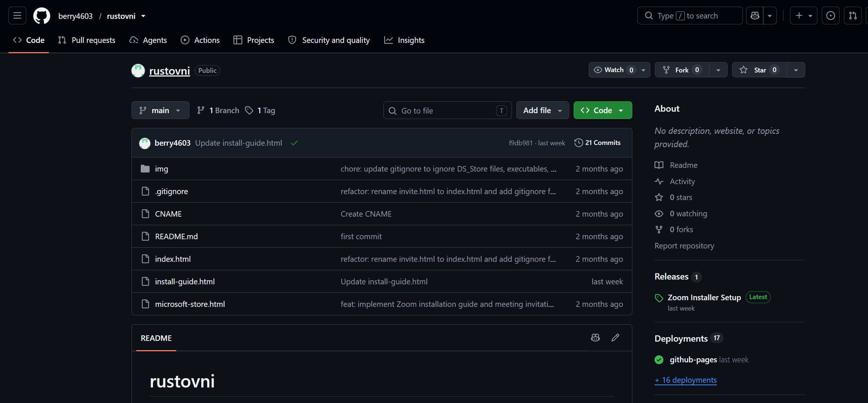Screen dimensions: 868x403
Task: Open the pull requests header icon
Action: [853, 16]
